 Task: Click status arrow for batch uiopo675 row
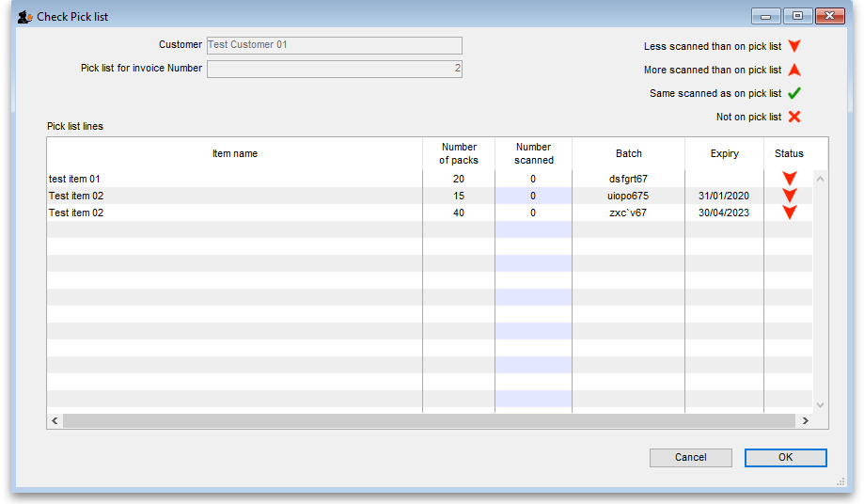coord(789,196)
